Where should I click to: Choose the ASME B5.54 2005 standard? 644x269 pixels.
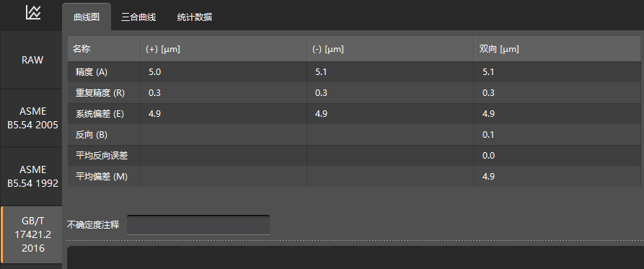click(32, 118)
